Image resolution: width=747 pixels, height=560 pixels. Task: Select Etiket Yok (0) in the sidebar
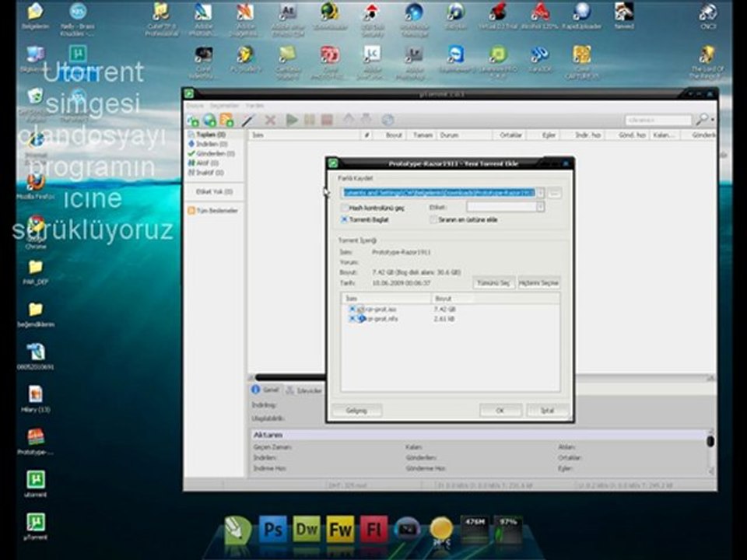click(215, 191)
